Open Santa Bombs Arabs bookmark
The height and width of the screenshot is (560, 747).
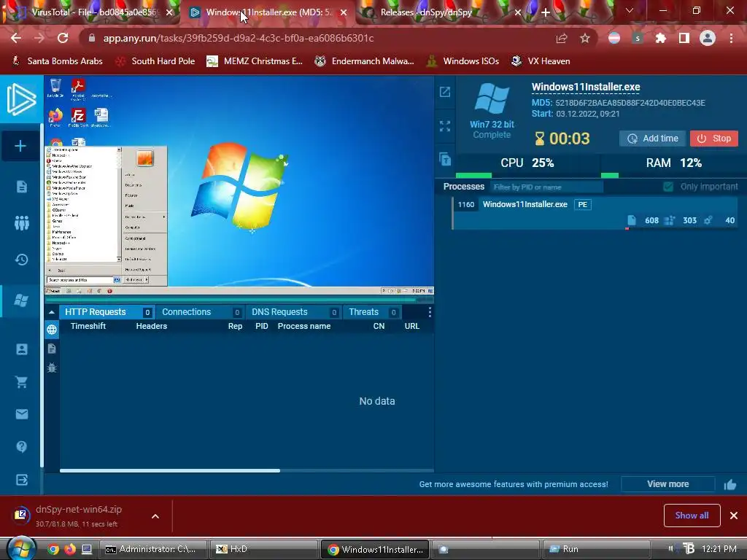coord(57,61)
